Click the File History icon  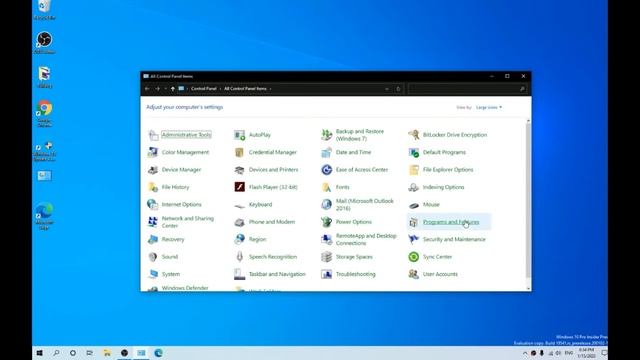click(153, 187)
